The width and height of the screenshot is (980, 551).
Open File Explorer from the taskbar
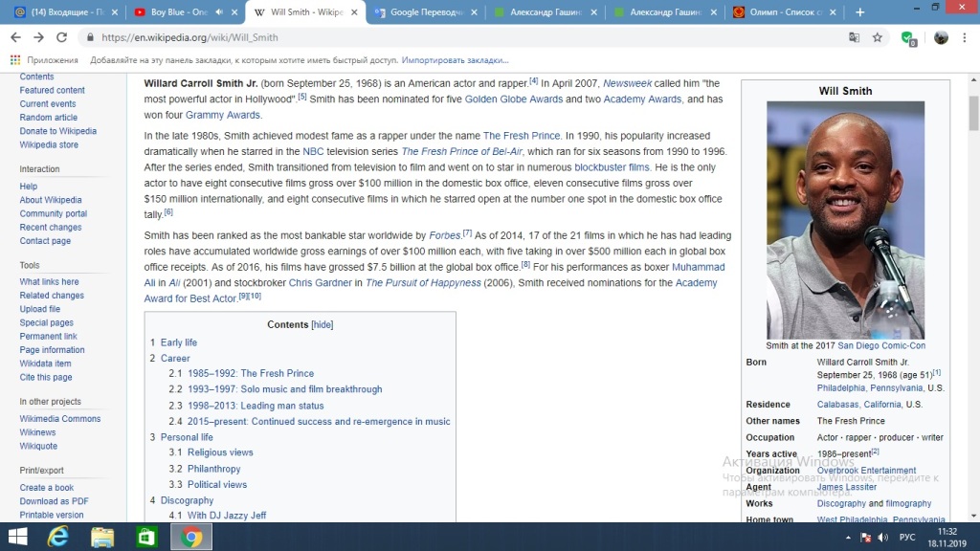click(x=102, y=537)
